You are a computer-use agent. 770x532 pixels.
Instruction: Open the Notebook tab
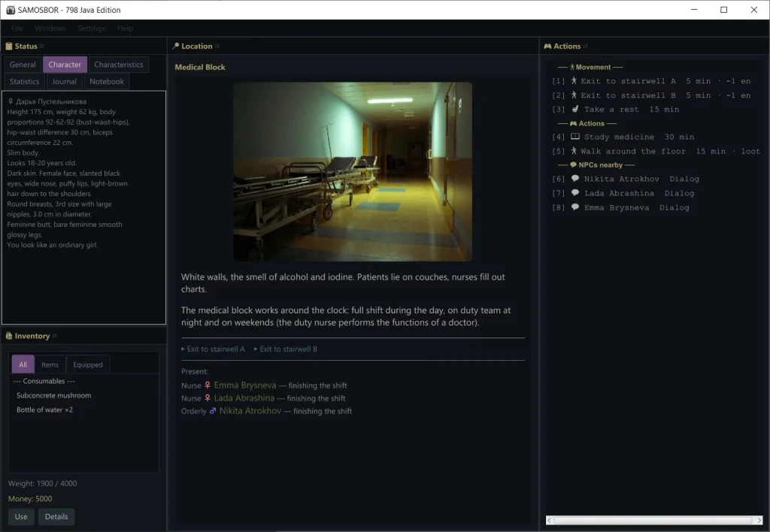[x=107, y=81]
